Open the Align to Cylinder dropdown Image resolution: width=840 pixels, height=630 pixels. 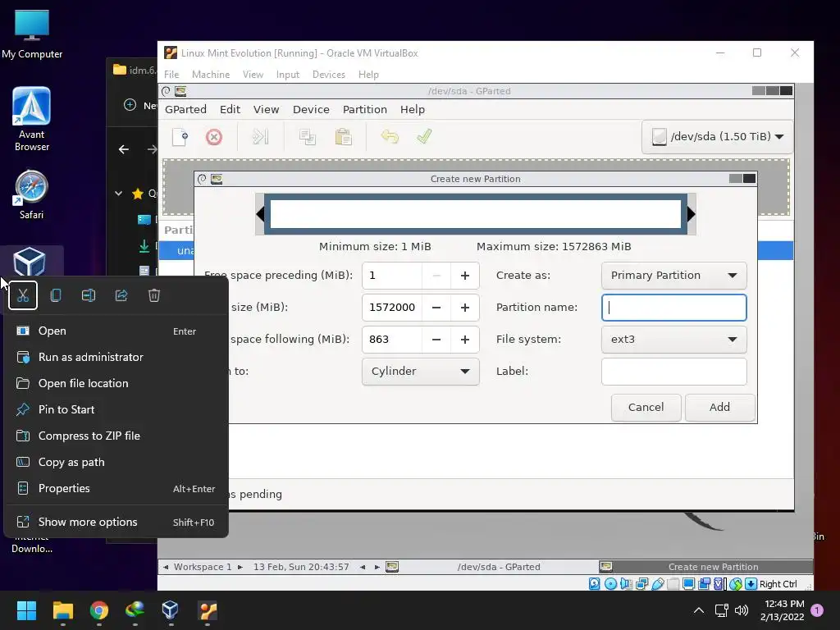(421, 372)
